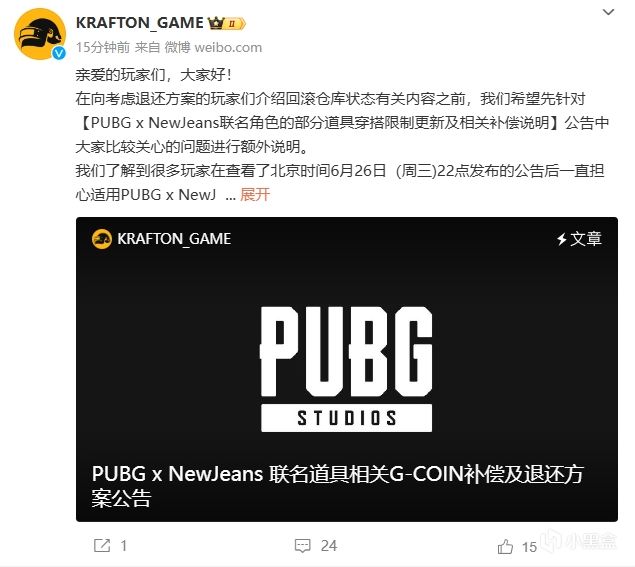Expand full post text via 展开

255,194
